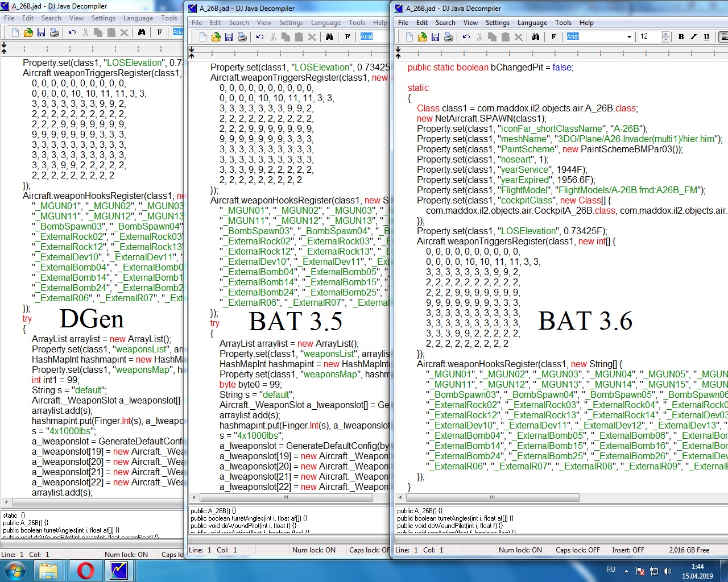Click Open file icon in rightmost window
Screen dimensions: 728x582
[x=422, y=37]
